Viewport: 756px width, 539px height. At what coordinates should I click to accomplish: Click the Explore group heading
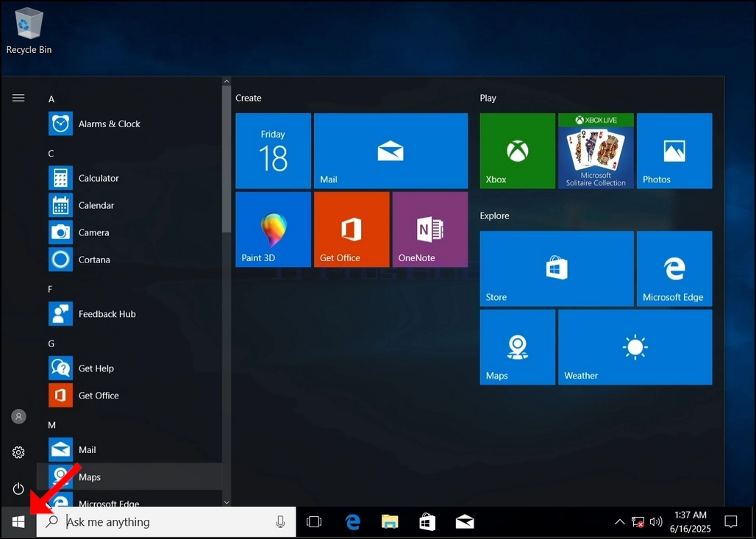494,215
